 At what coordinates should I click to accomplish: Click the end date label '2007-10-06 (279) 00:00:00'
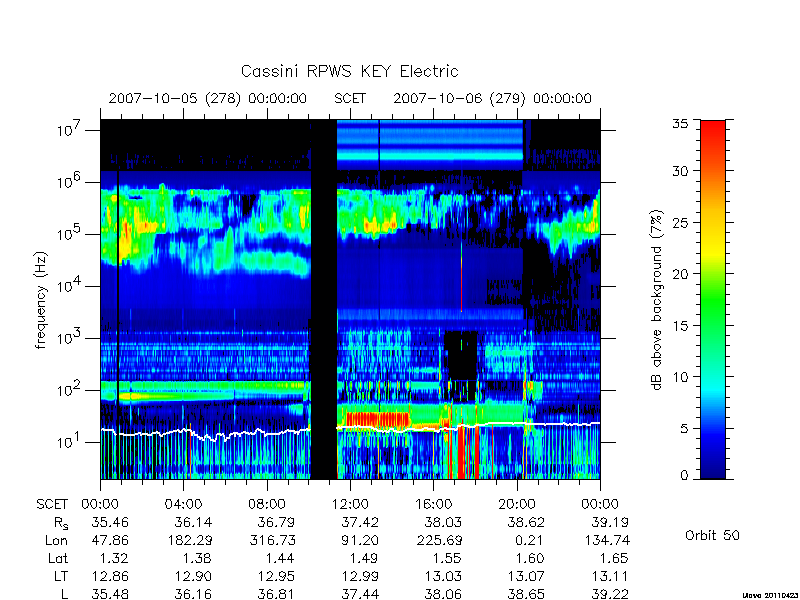[492, 98]
